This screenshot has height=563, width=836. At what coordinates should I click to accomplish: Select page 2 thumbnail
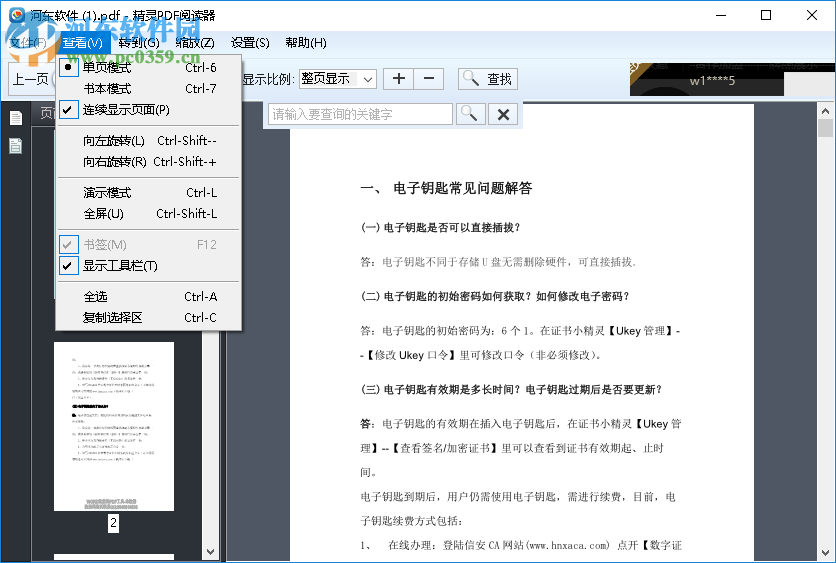pyautogui.click(x=114, y=427)
